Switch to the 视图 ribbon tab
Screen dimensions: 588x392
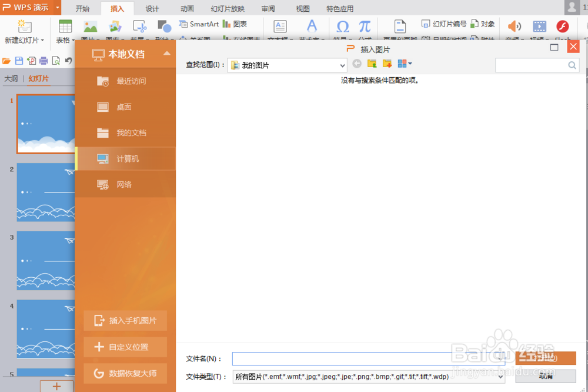pyautogui.click(x=303, y=8)
